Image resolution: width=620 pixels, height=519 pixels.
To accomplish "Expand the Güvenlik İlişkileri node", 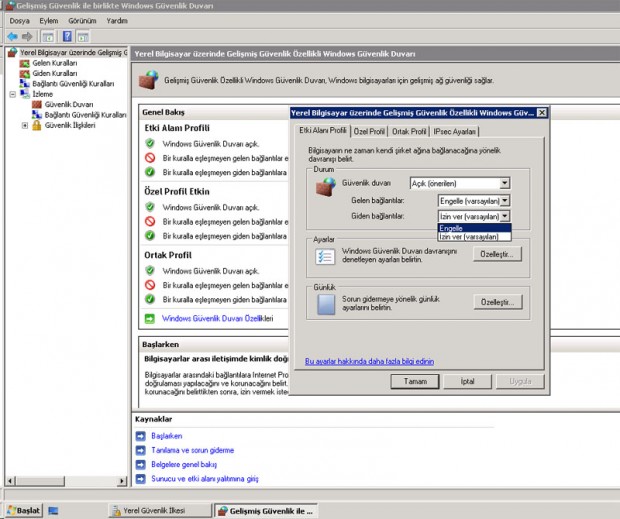I will point(25,125).
